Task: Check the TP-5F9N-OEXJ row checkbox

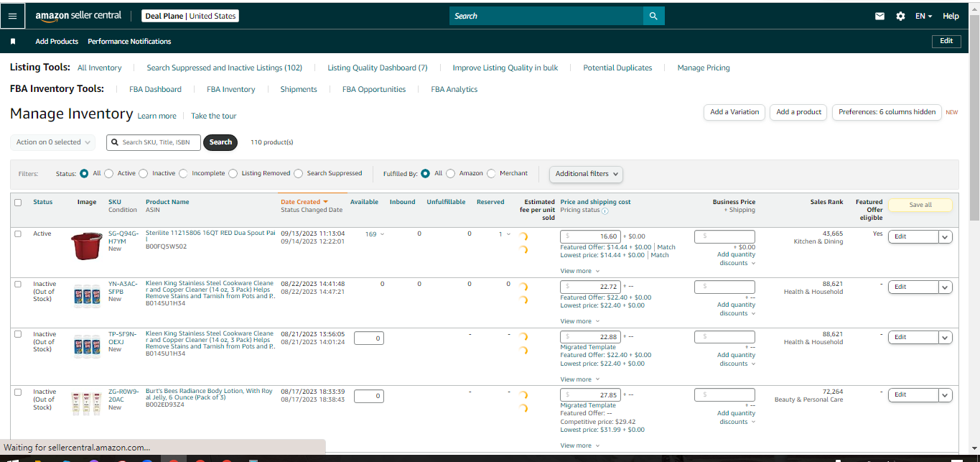Action: (x=18, y=334)
